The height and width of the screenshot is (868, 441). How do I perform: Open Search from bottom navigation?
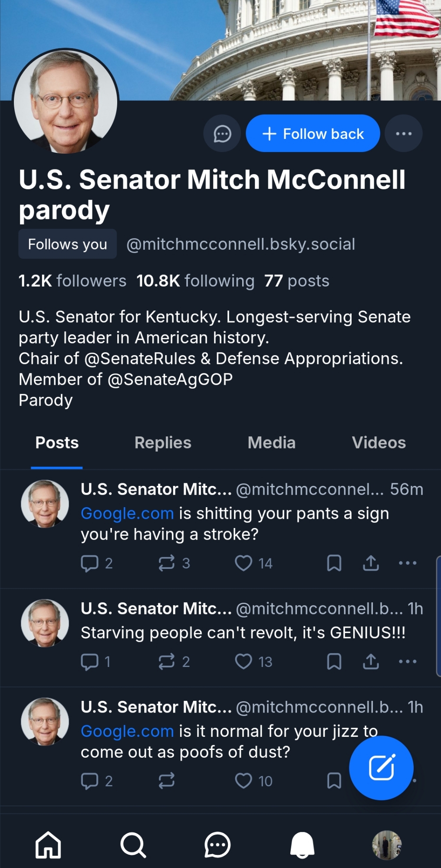coord(133,845)
